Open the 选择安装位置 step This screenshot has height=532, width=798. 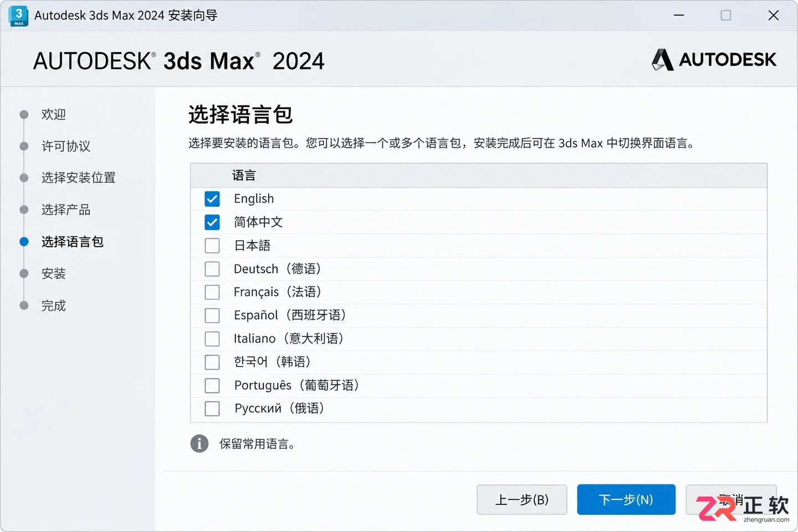(79, 177)
